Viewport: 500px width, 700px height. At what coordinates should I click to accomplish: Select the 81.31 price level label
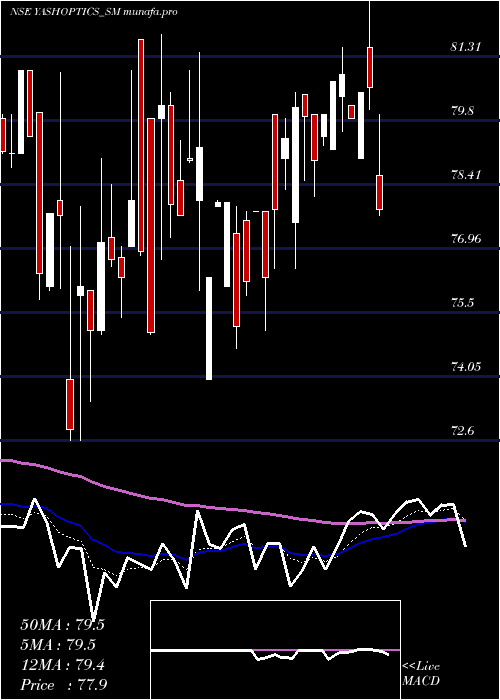click(466, 46)
